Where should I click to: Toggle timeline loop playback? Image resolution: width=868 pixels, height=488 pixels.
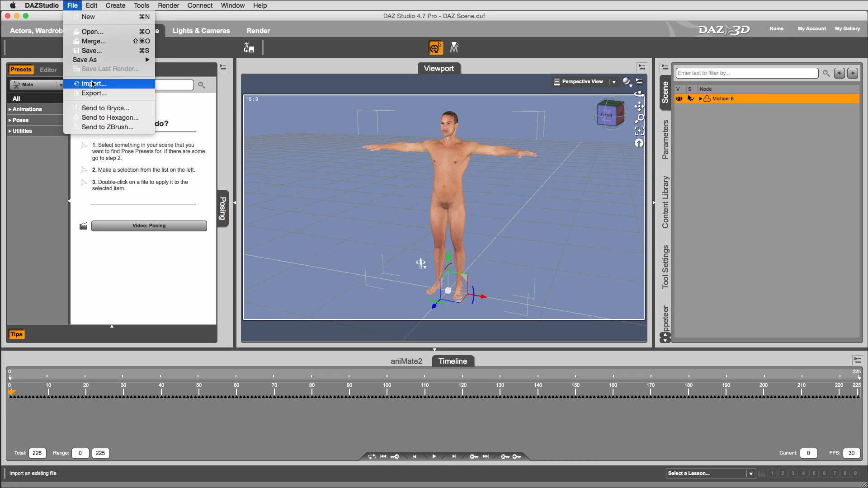372,456
